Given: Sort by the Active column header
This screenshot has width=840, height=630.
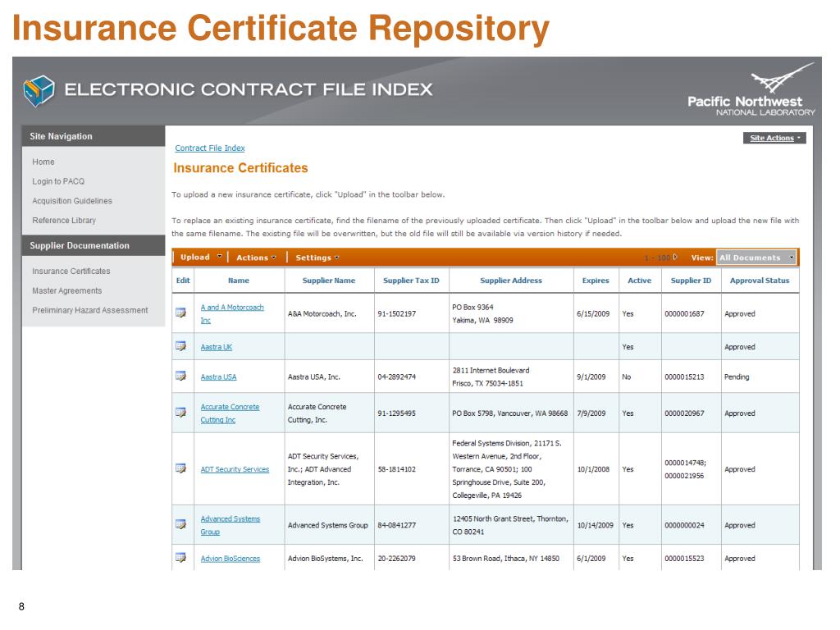Looking at the screenshot, I should point(640,281).
